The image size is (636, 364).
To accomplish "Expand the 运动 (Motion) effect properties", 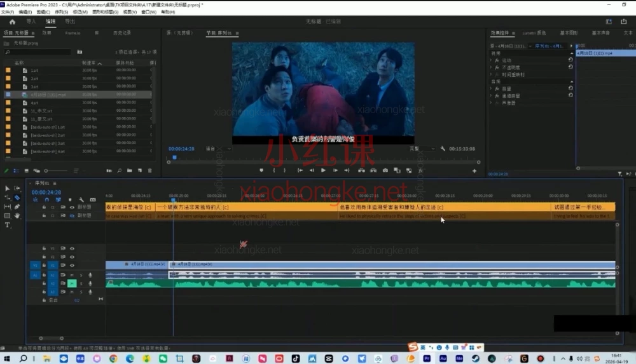I will [x=491, y=60].
